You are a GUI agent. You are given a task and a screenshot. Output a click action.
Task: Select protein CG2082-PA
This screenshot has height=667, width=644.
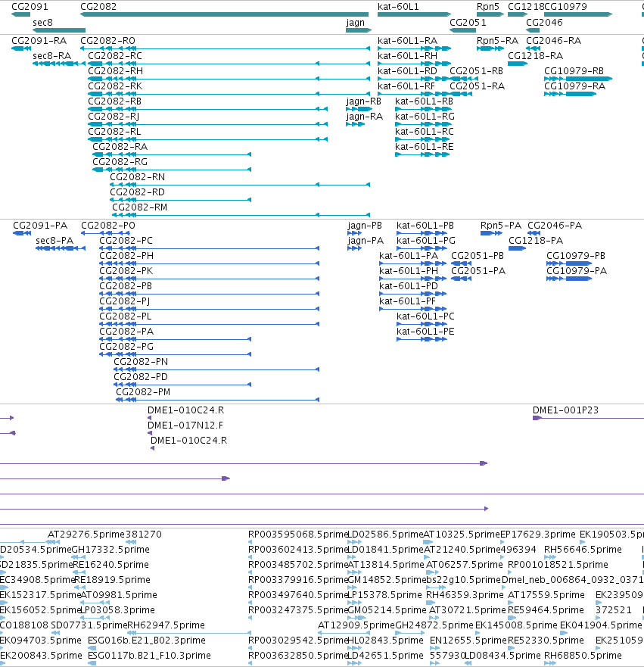(126, 332)
